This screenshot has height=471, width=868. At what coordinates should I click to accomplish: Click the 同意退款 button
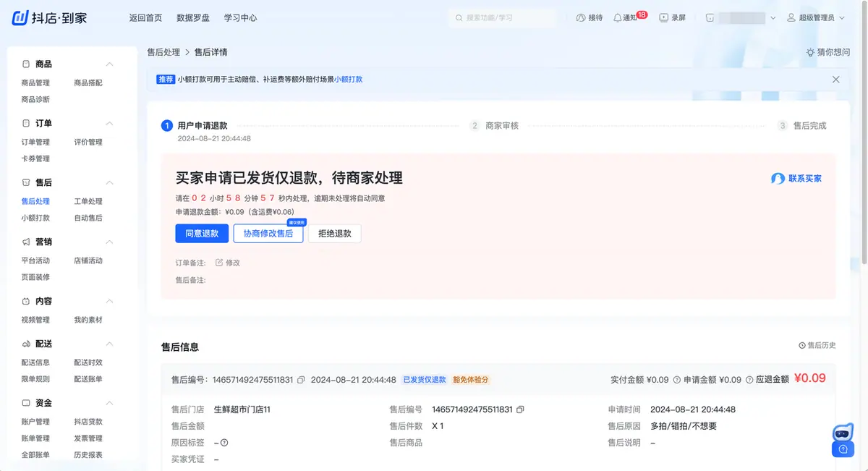click(x=202, y=233)
